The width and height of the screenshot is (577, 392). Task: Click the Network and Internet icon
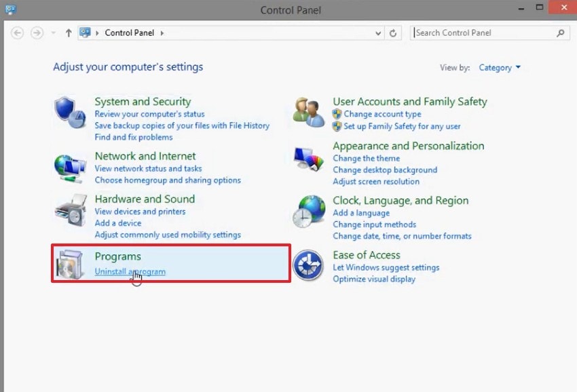click(x=69, y=165)
